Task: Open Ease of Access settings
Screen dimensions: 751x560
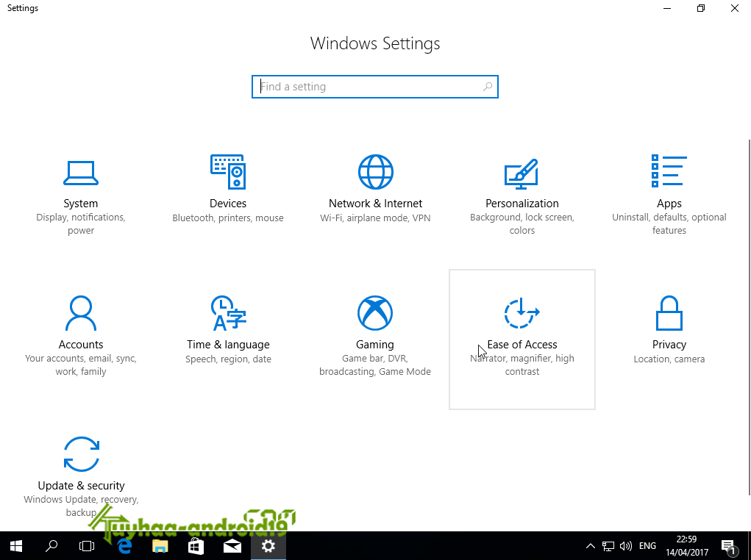Action: pos(522,327)
